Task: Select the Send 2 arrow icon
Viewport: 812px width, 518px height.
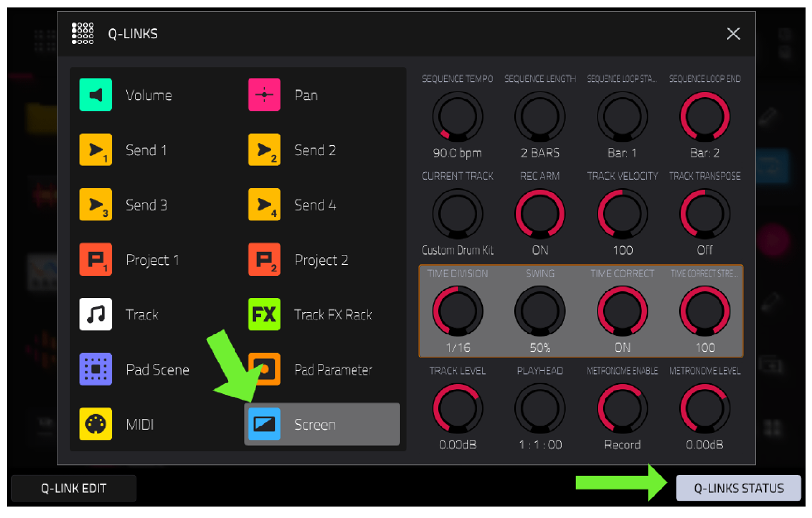Action: (x=264, y=150)
